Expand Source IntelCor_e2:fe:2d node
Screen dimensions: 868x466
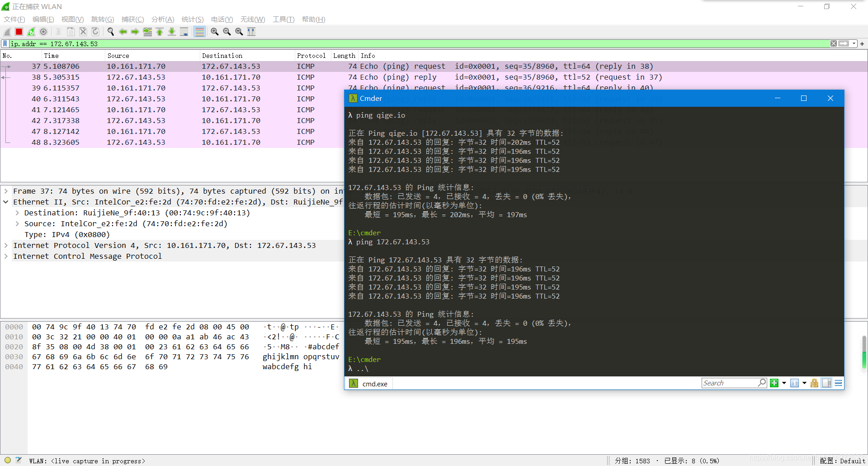click(17, 223)
